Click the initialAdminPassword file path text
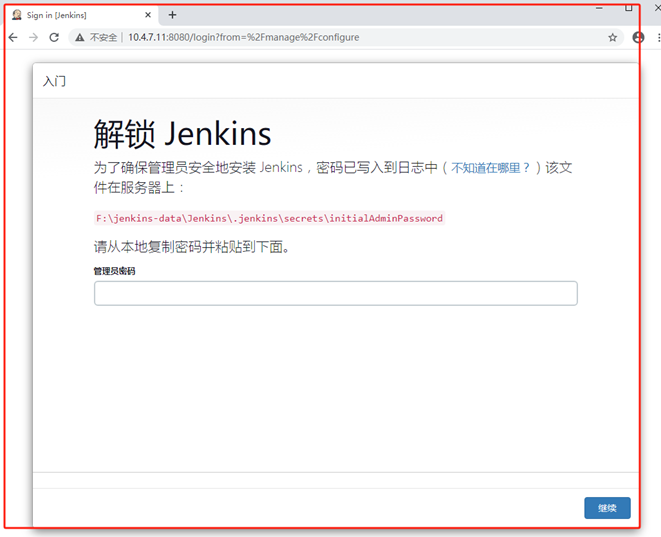 (x=269, y=218)
